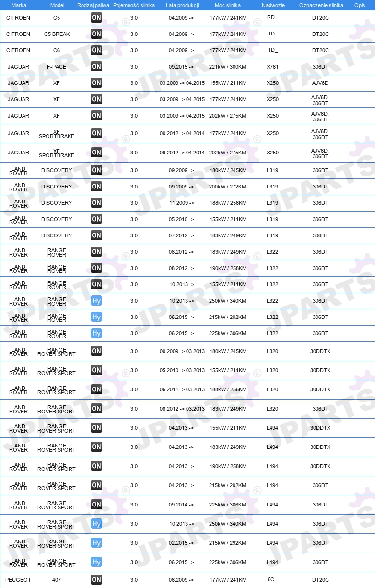The image size is (375, 588).
Task: Click the ON badge in the 06.2011 -> 03.2013 row
Action: (x=96, y=389)
